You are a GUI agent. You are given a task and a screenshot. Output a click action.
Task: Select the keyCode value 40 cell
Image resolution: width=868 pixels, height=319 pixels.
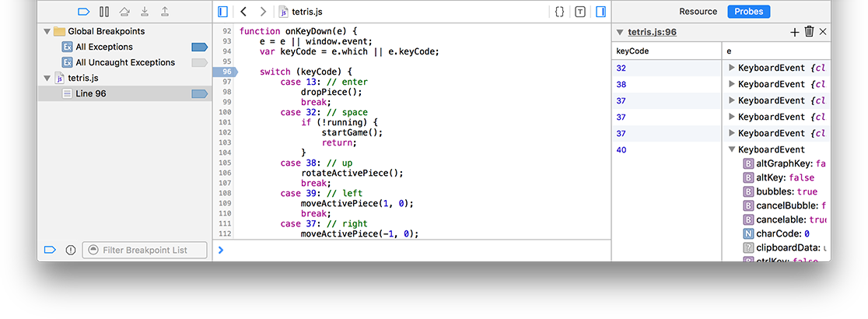[667, 149]
